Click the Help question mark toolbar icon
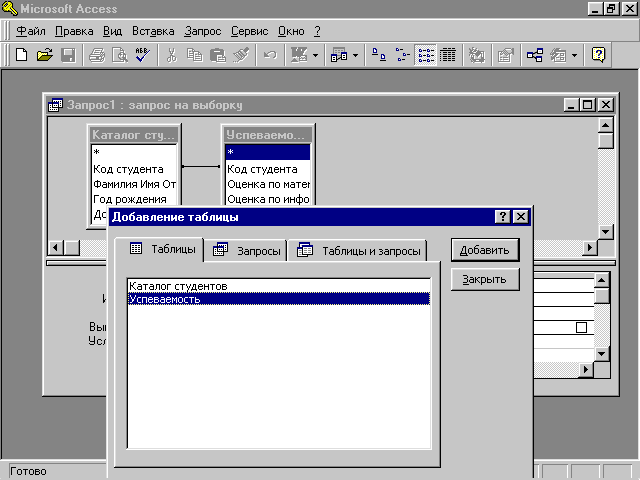The height and width of the screenshot is (480, 640). pyautogui.click(x=598, y=55)
